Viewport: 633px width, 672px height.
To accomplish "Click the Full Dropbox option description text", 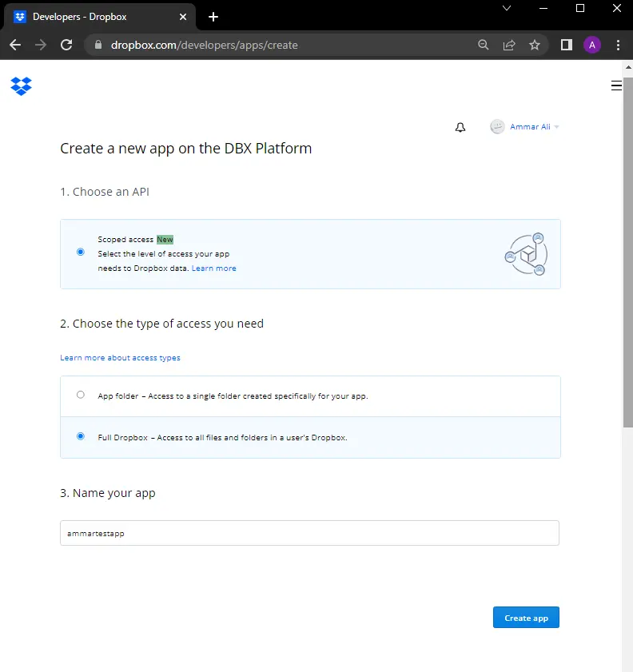I will click(222, 438).
